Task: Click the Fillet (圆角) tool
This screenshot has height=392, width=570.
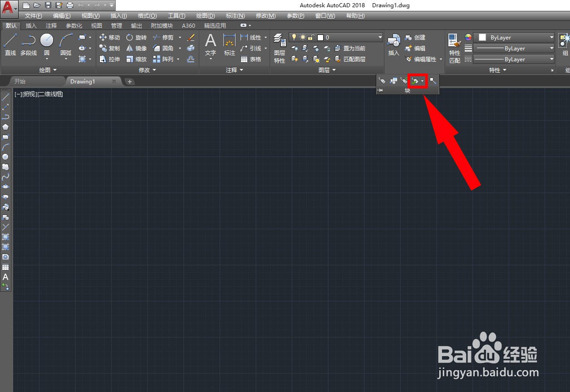Action: pyautogui.click(x=163, y=49)
